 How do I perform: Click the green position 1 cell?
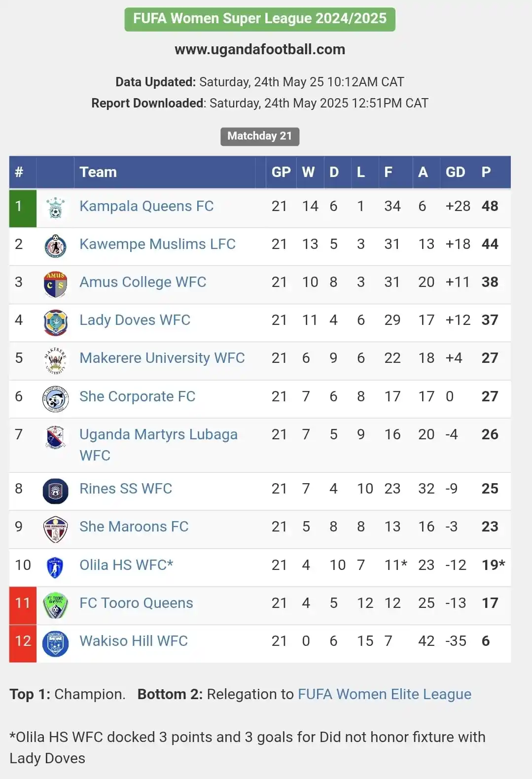point(23,208)
